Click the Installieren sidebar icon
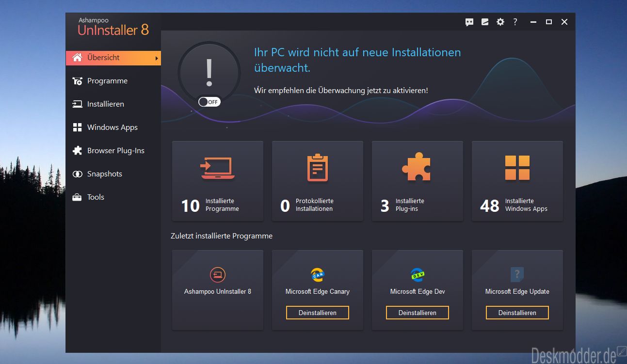The width and height of the screenshot is (627, 364). pos(77,104)
